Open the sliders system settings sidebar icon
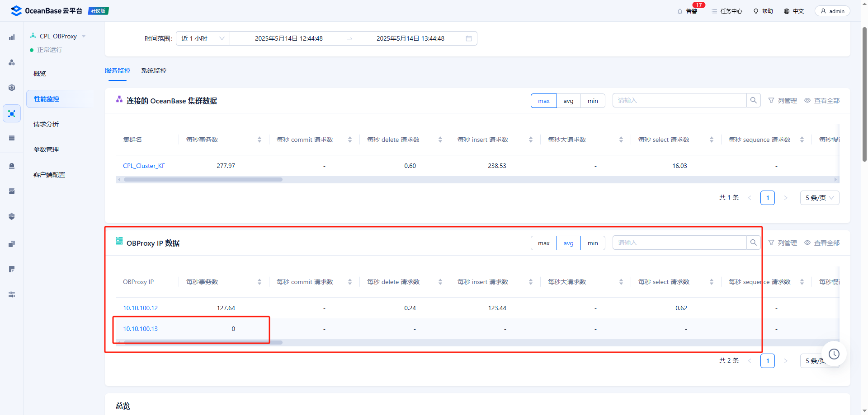 (12, 294)
